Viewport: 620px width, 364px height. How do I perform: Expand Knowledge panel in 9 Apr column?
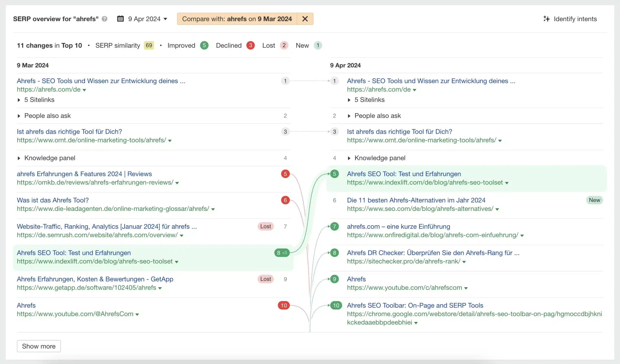click(x=376, y=158)
